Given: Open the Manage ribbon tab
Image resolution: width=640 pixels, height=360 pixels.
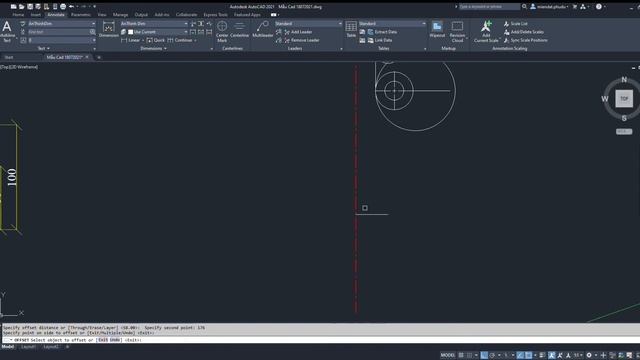Looking at the screenshot, I should pos(120,15).
